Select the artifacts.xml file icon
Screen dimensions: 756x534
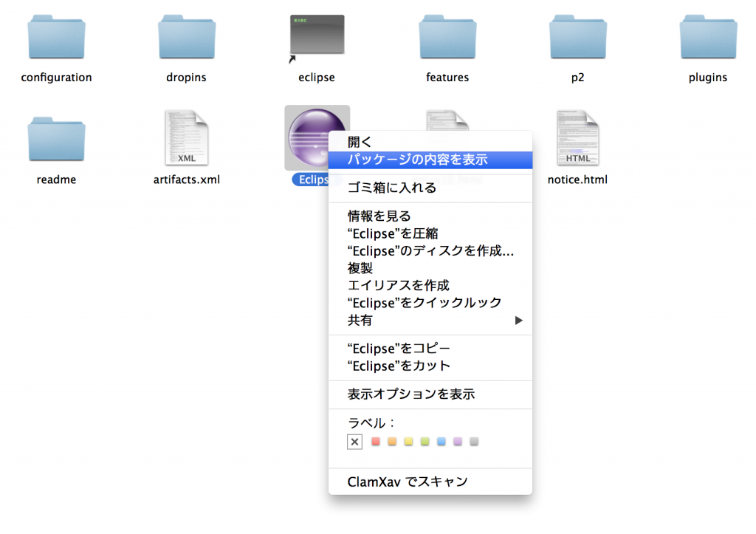coord(187,137)
